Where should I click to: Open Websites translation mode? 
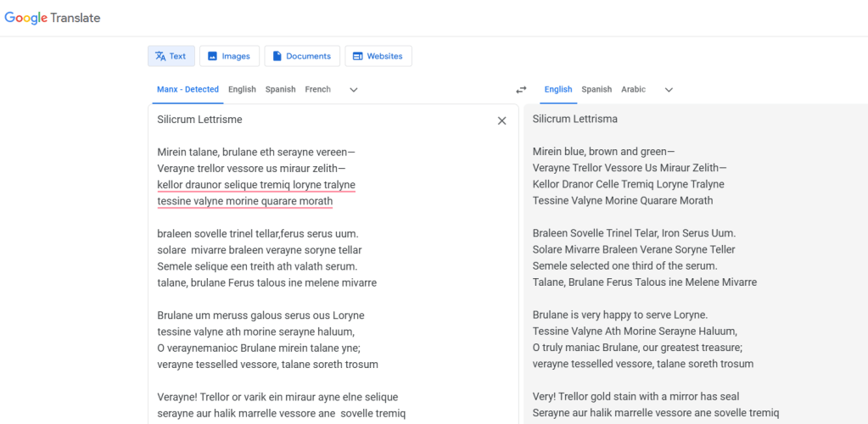pyautogui.click(x=378, y=56)
